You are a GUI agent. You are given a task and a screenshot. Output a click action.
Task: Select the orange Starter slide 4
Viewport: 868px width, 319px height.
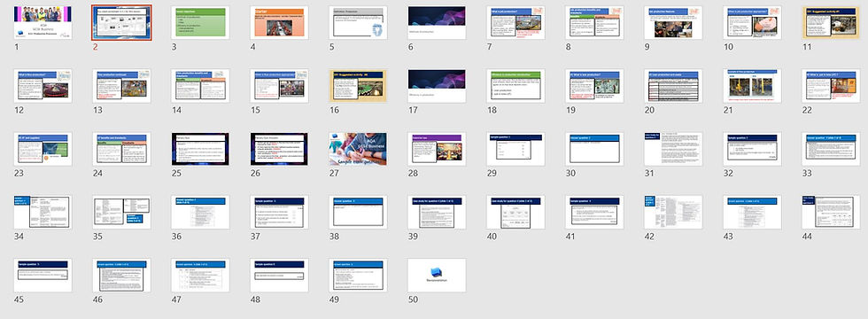(x=279, y=23)
